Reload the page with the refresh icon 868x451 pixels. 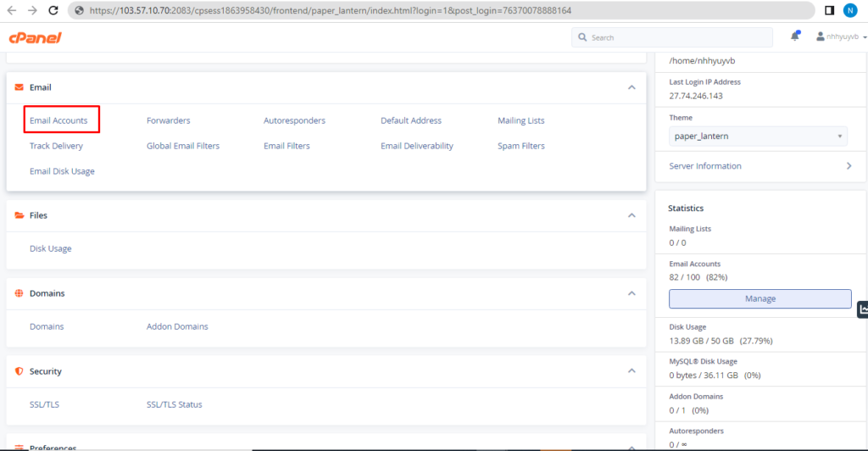(53, 11)
